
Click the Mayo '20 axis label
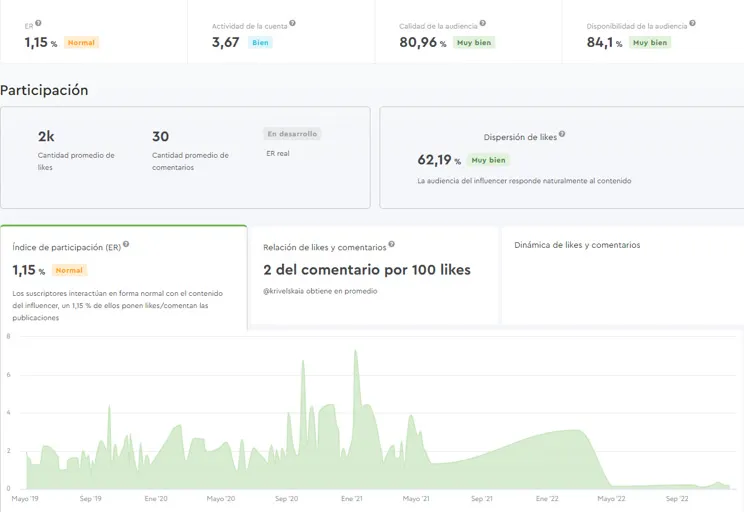(221, 499)
